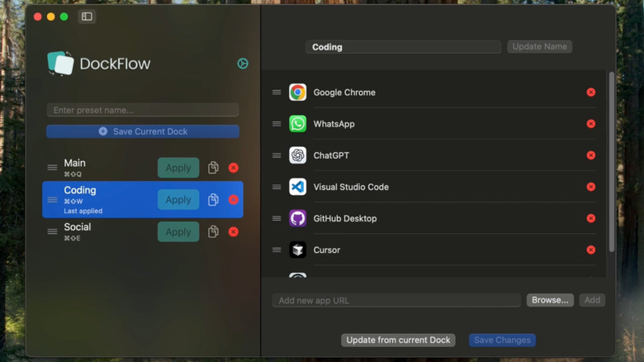Remove WhatsApp from the preset

coord(591,124)
